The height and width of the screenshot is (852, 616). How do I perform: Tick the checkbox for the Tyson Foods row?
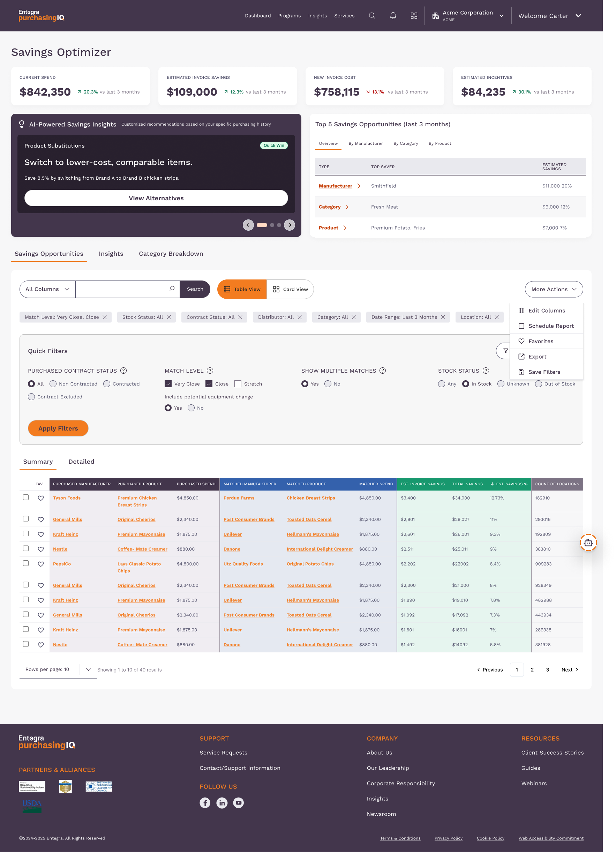tap(26, 498)
